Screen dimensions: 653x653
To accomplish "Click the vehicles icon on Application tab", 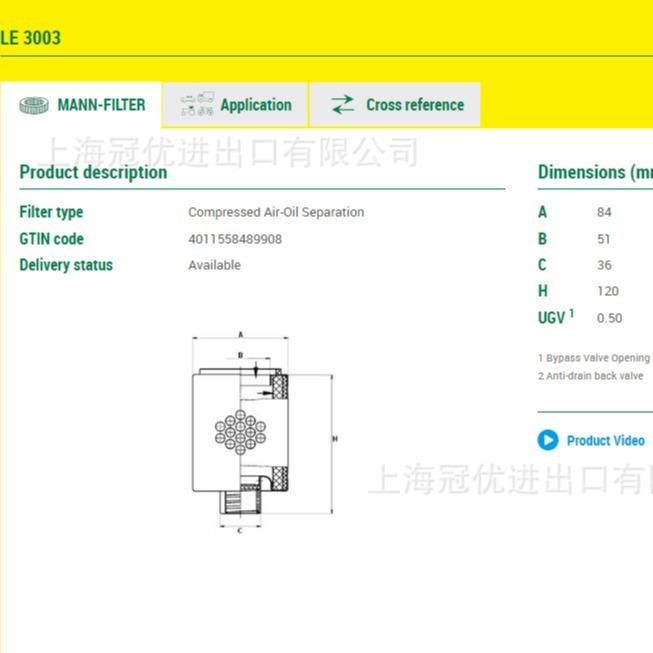I will pos(197,104).
